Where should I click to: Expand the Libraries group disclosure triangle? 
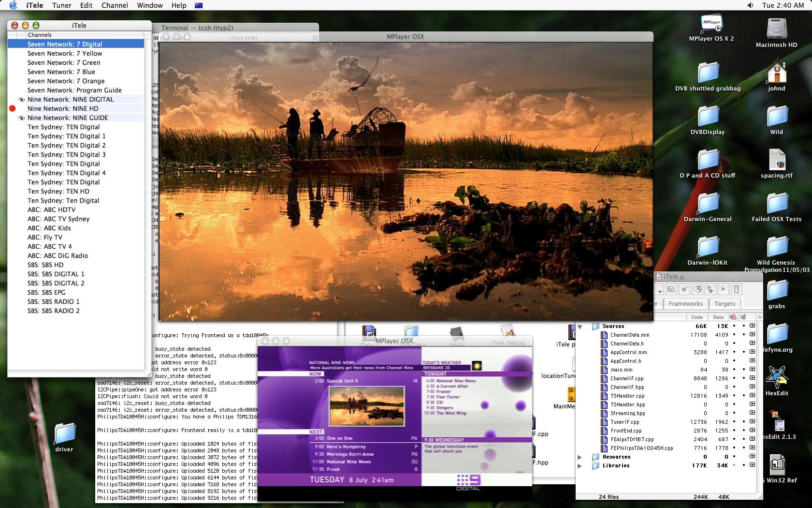[580, 466]
